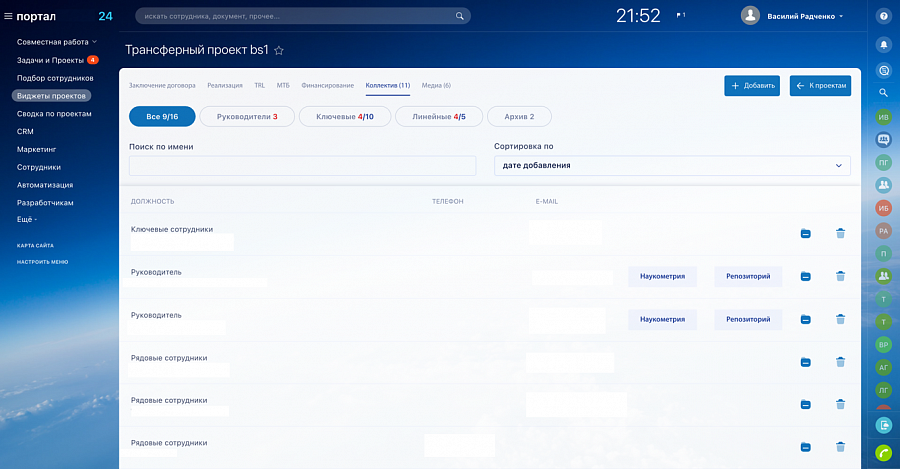The image size is (900, 469).
Task: Open the notifications bell in the right sidebar
Action: tap(883, 45)
